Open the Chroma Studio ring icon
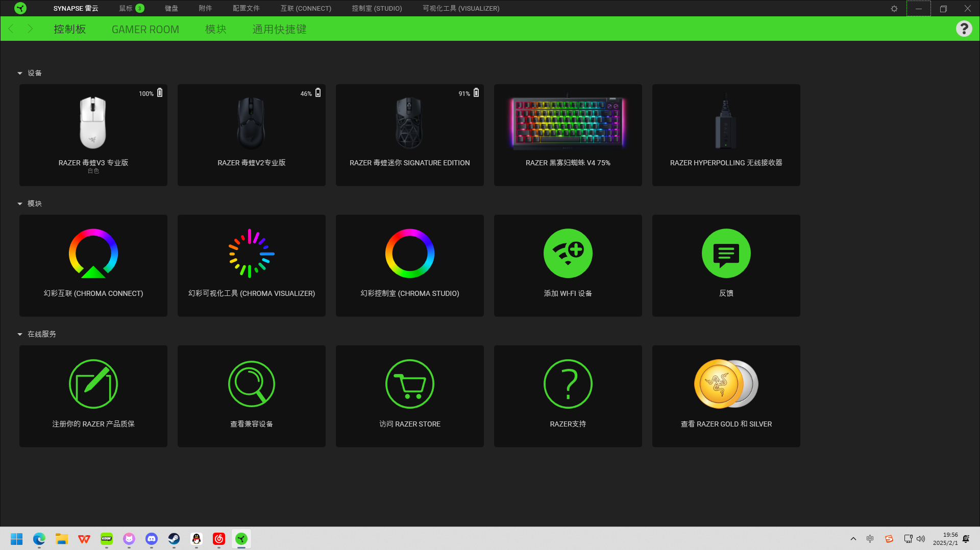The width and height of the screenshot is (980, 550). click(410, 254)
